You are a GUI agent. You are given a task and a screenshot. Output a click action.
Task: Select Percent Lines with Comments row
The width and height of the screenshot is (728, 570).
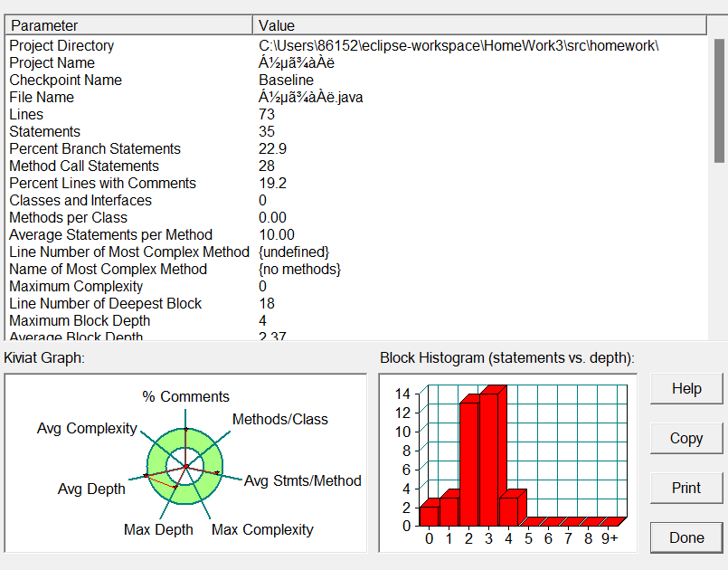[x=102, y=183]
